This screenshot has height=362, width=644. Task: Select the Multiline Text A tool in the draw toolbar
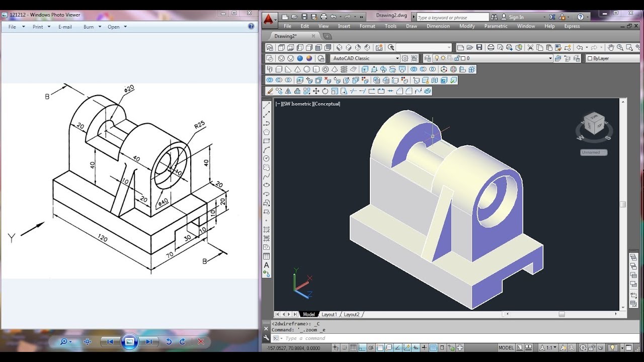[267, 265]
